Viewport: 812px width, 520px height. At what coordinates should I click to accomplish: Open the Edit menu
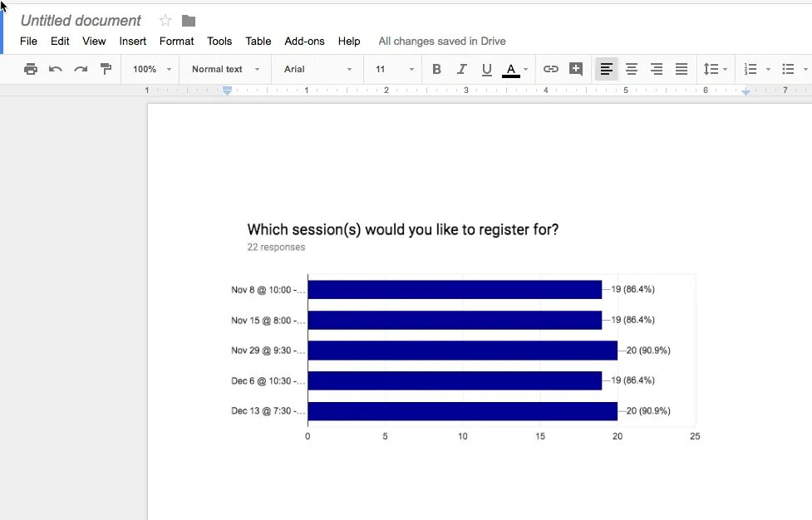click(60, 41)
